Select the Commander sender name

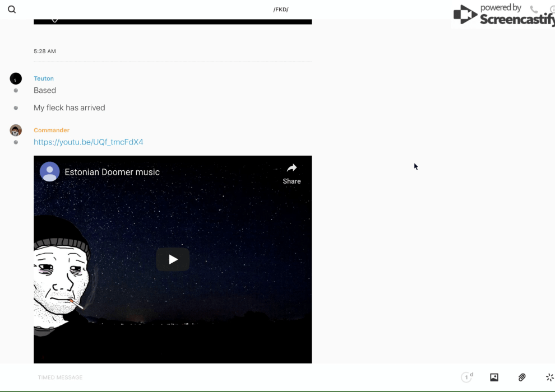[52, 130]
